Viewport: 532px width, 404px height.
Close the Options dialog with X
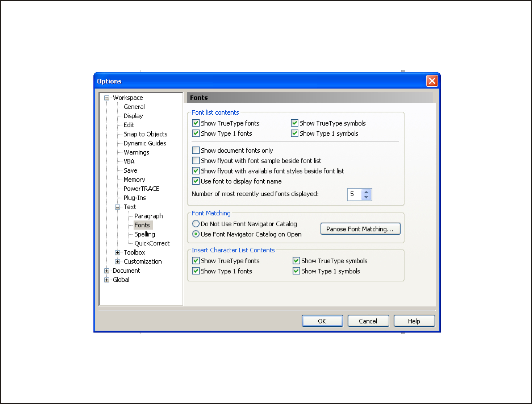(x=432, y=81)
